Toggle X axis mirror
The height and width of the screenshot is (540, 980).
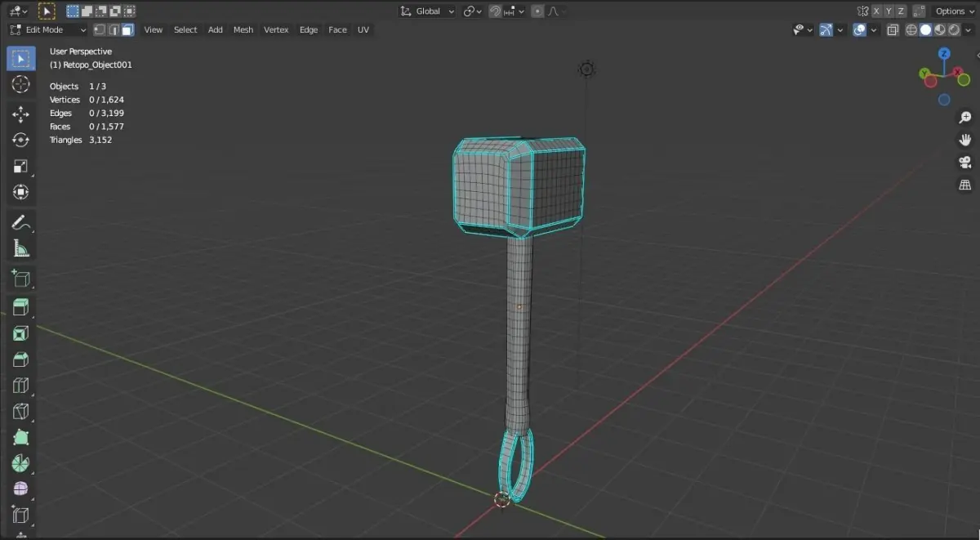876,11
